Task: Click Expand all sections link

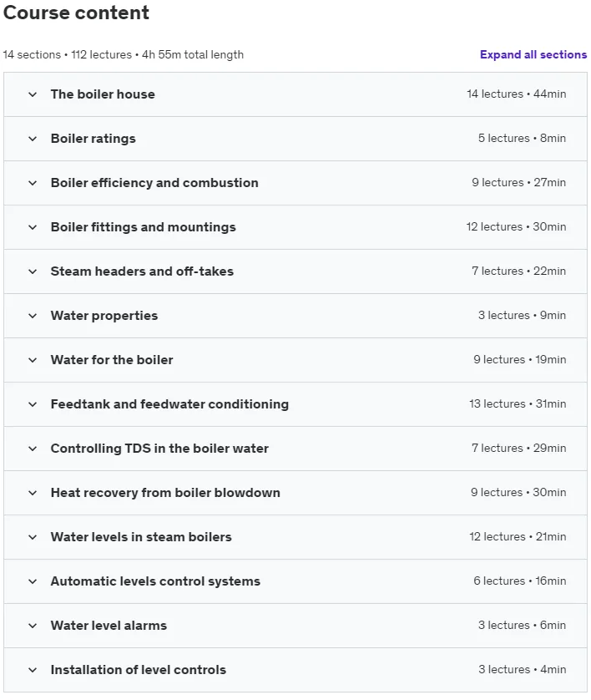Action: pyautogui.click(x=533, y=54)
